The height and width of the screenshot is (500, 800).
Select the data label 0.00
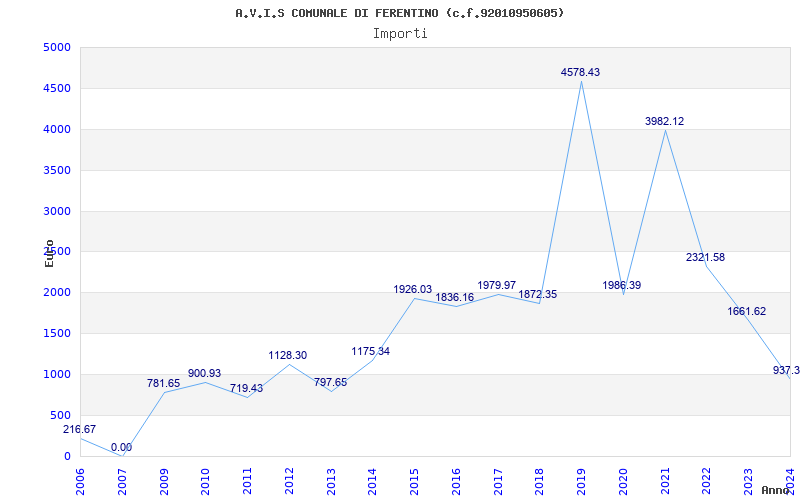tap(121, 447)
